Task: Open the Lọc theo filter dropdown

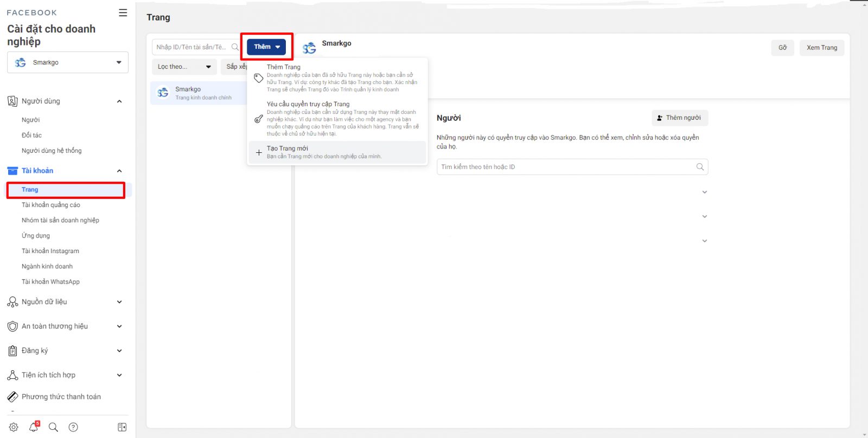Action: [184, 67]
